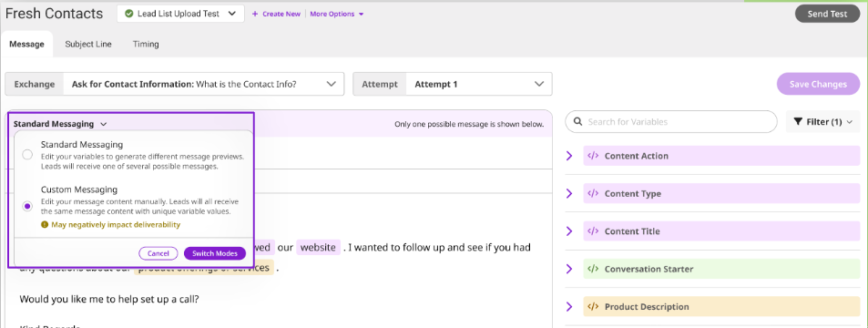This screenshot has height=328, width=868.
Task: Select the Standard Messaging radio button
Action: pyautogui.click(x=27, y=155)
